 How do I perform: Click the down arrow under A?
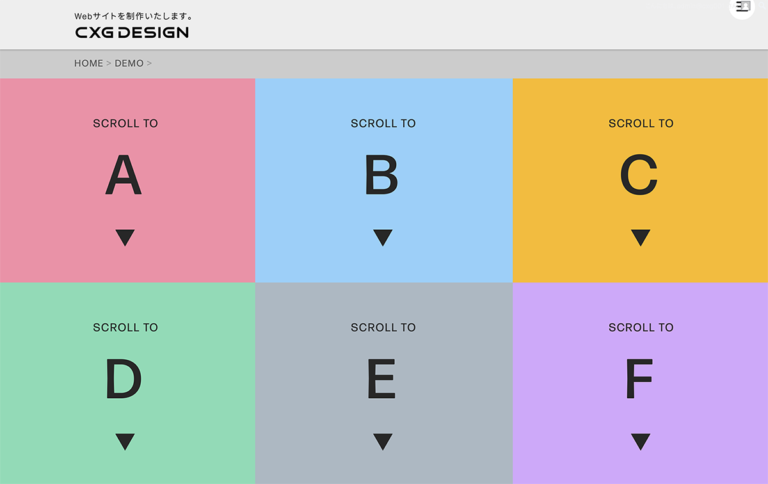click(x=125, y=237)
